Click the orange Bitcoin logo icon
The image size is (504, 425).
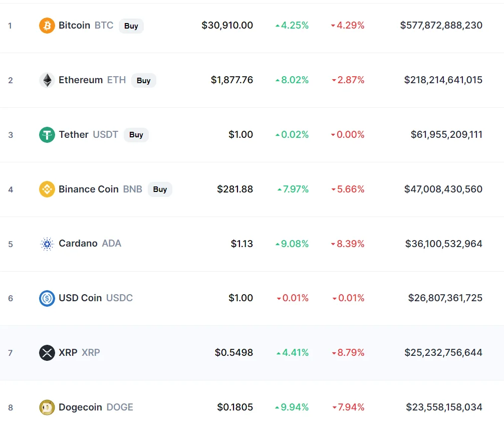point(47,26)
